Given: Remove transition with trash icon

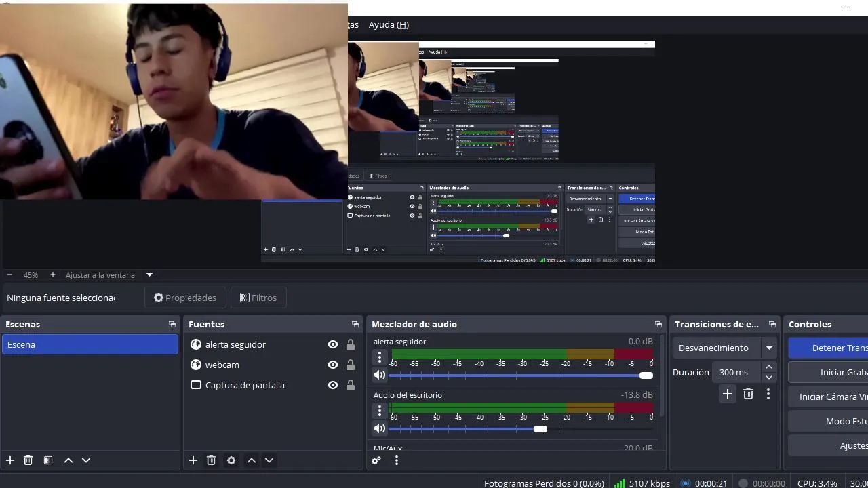Looking at the screenshot, I should [748, 394].
